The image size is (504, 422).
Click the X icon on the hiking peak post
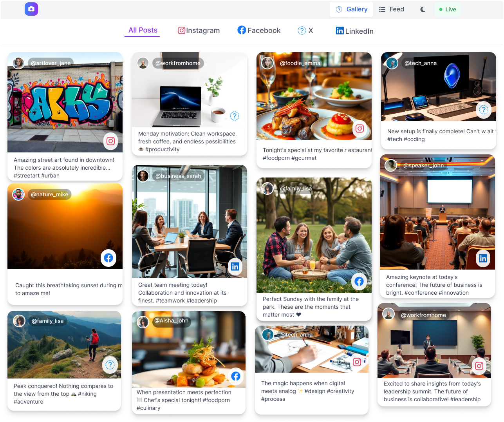[110, 365]
